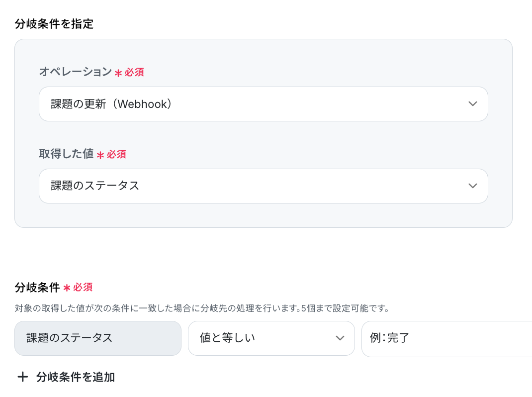Open the 取得した値 dropdown showing 課題のステータス
This screenshot has width=532, height=397.
click(264, 186)
